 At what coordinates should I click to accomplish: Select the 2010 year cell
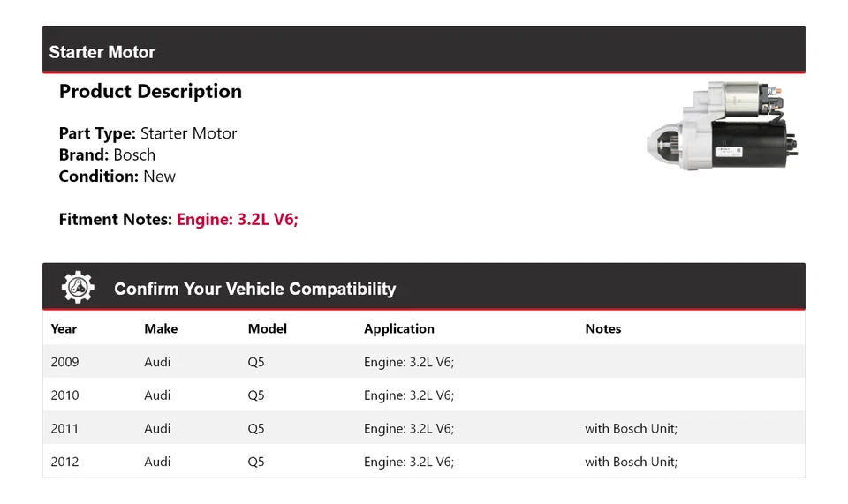point(64,395)
